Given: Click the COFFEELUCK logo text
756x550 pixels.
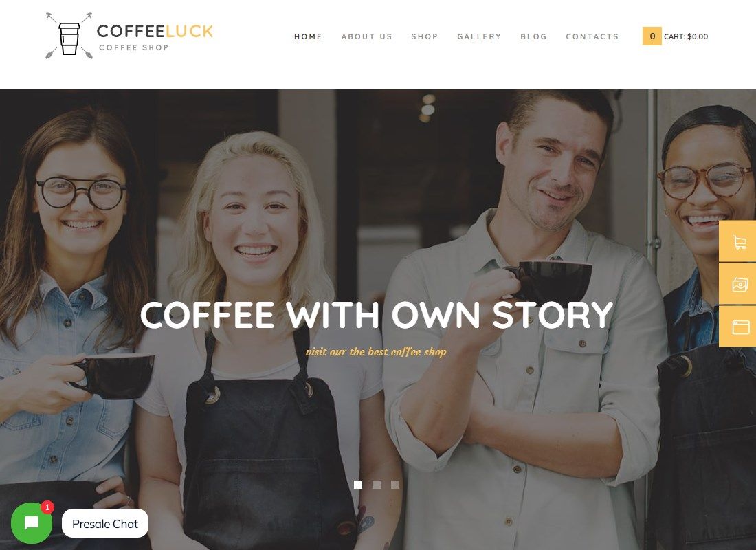Looking at the screenshot, I should (x=155, y=32).
